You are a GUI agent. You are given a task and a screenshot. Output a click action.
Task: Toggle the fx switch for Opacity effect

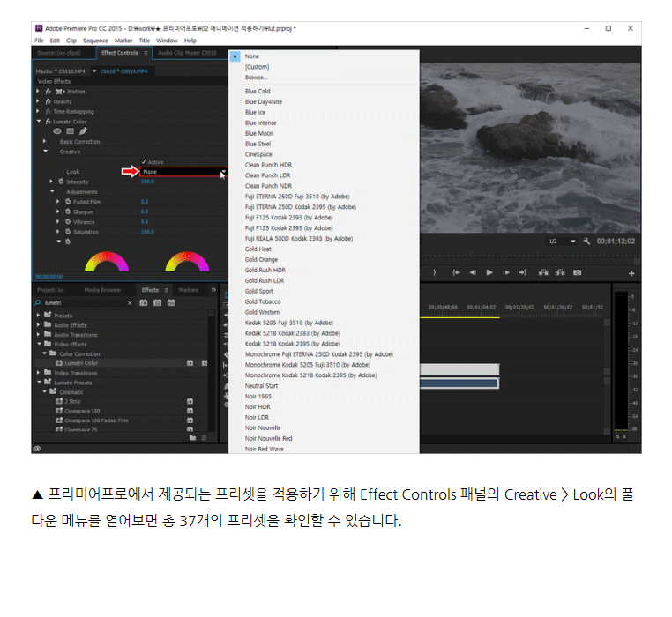48,101
